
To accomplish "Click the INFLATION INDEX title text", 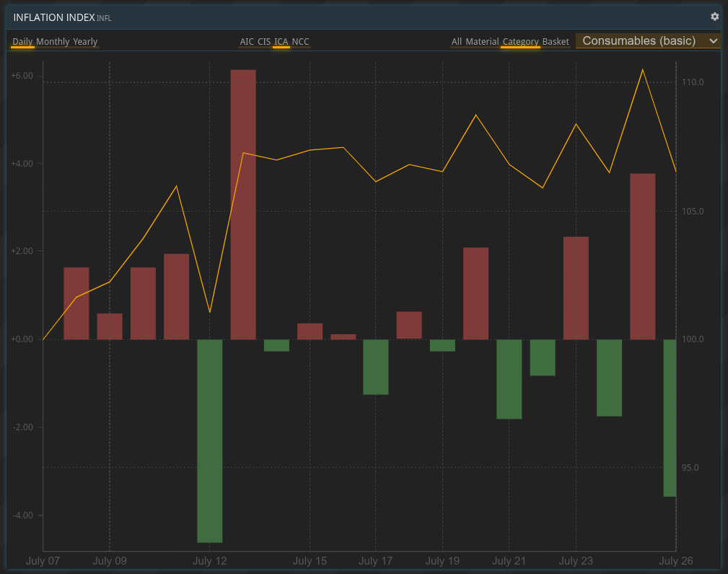I will coord(54,17).
